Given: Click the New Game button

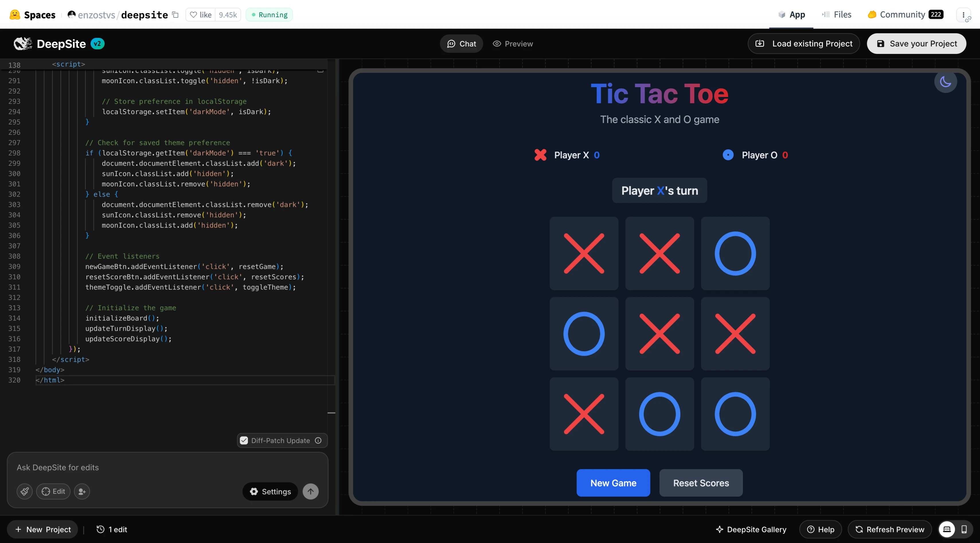Looking at the screenshot, I should [x=613, y=483].
